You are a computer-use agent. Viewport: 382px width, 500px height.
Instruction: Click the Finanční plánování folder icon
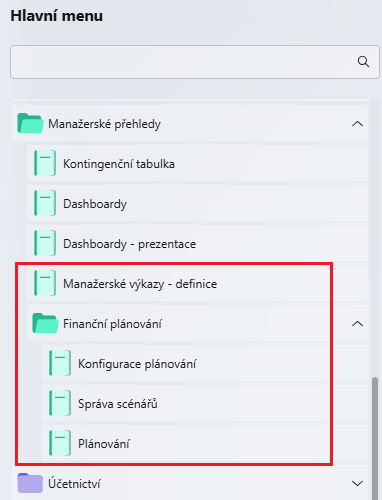tap(45, 323)
